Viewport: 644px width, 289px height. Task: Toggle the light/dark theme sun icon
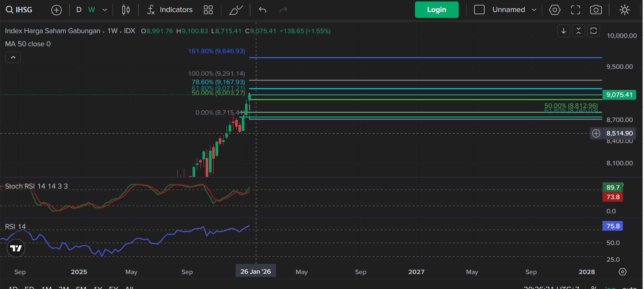(x=625, y=10)
